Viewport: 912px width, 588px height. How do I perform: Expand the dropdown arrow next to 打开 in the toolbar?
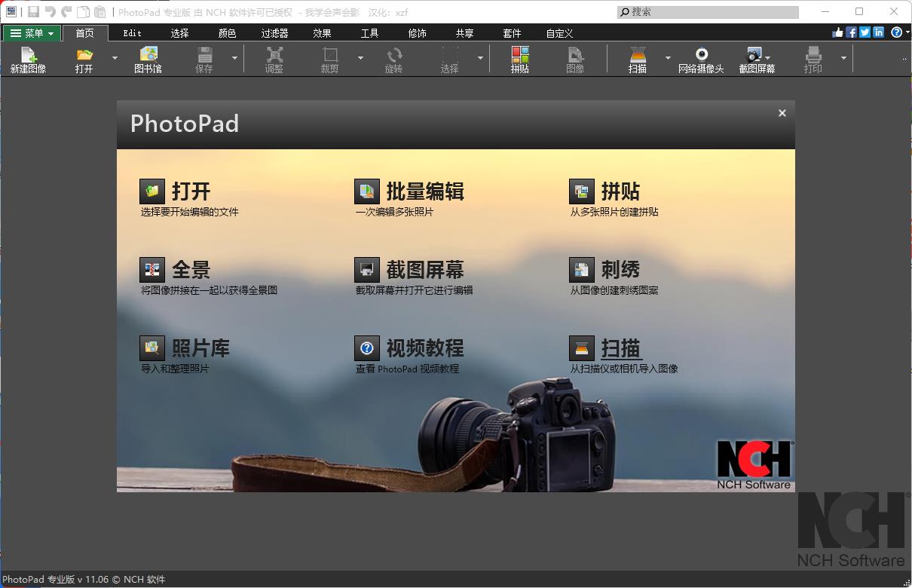pos(115,58)
